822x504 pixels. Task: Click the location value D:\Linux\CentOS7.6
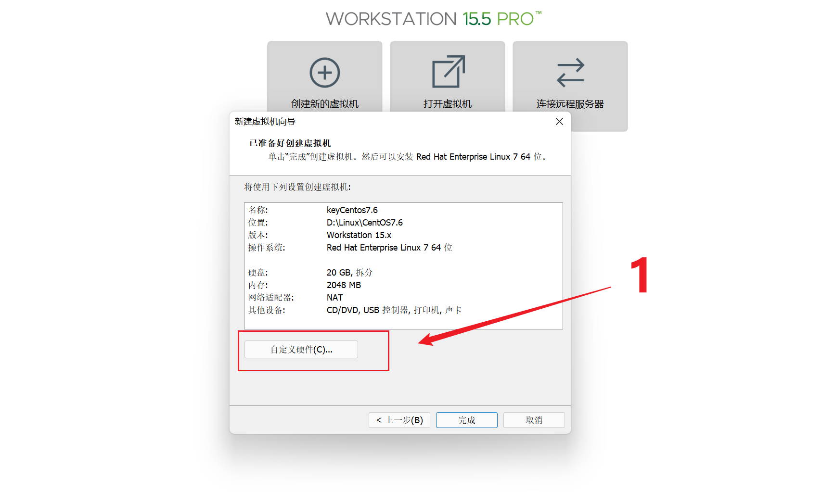coord(365,223)
